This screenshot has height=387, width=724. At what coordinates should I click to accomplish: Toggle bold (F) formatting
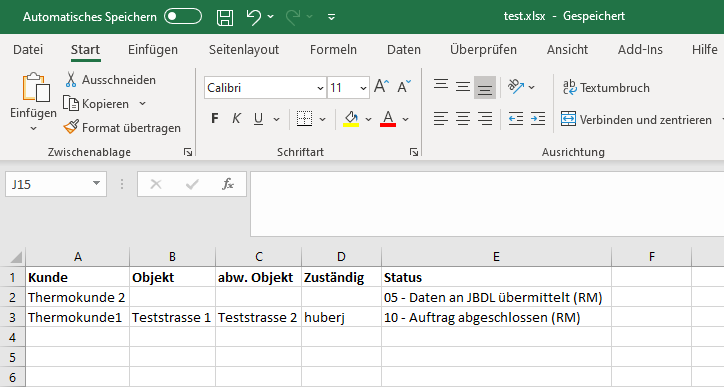coord(214,119)
